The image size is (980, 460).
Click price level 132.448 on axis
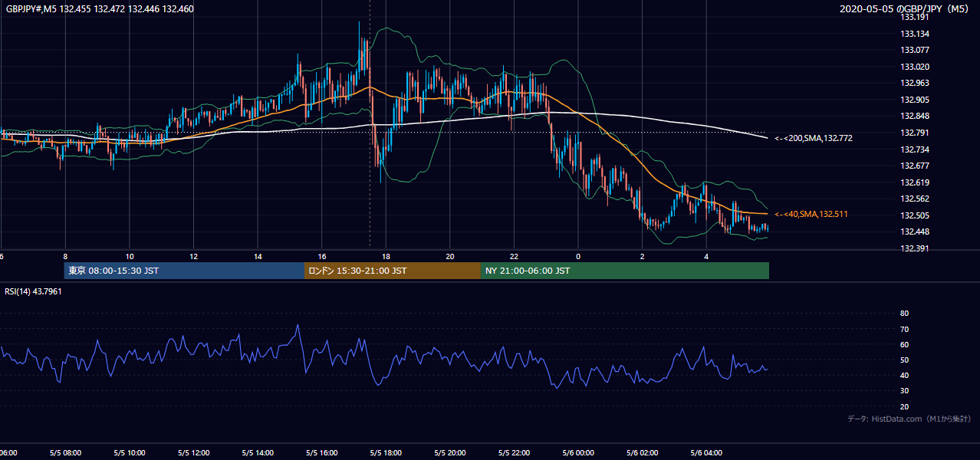pos(914,232)
